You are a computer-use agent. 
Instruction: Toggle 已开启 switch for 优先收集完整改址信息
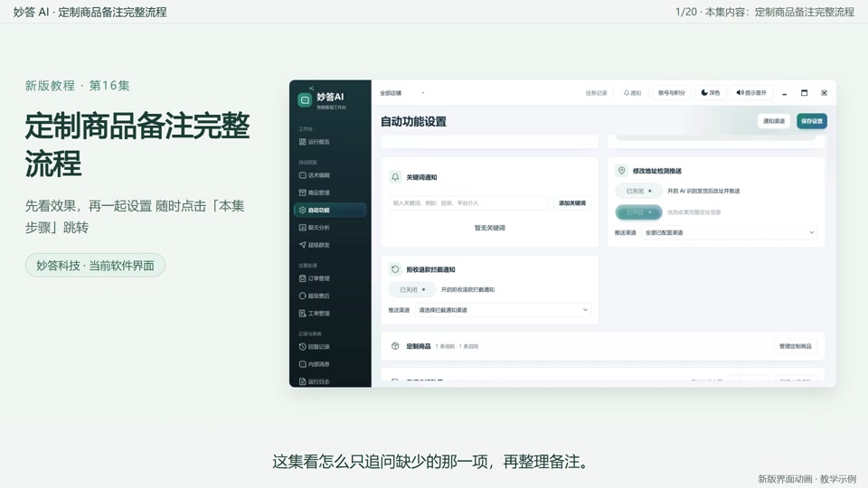639,211
